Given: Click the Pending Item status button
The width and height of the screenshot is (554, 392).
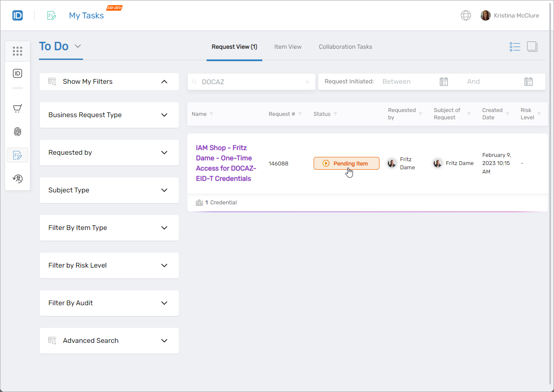Looking at the screenshot, I should tap(346, 163).
